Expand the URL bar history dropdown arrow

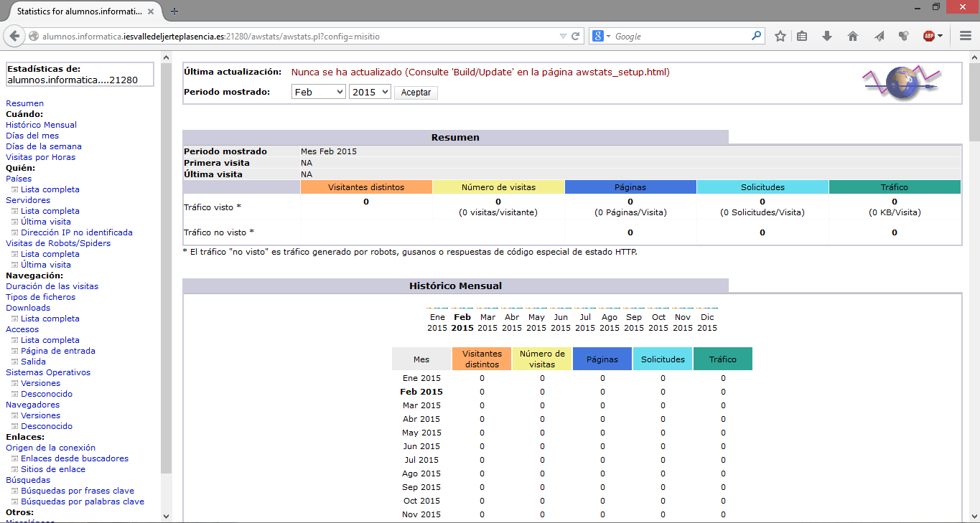pyautogui.click(x=563, y=36)
